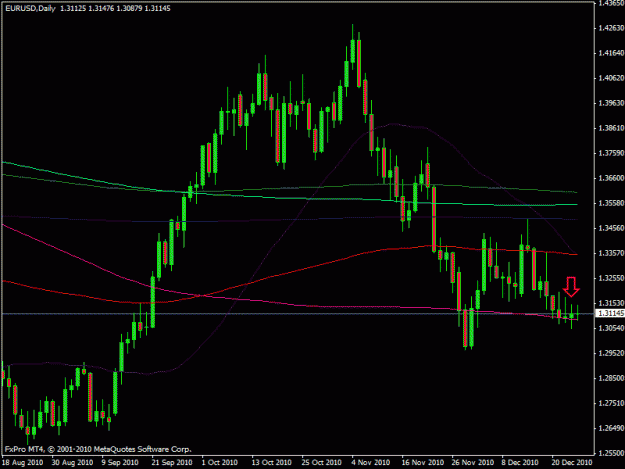
Task: Click the 4 Nov 2010 date label
Action: (x=371, y=463)
